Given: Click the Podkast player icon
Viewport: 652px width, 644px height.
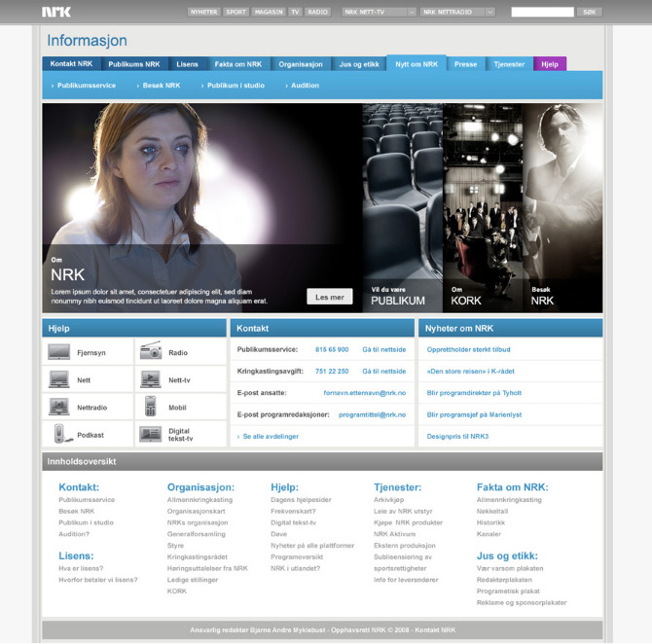Looking at the screenshot, I should pyautogui.click(x=61, y=434).
